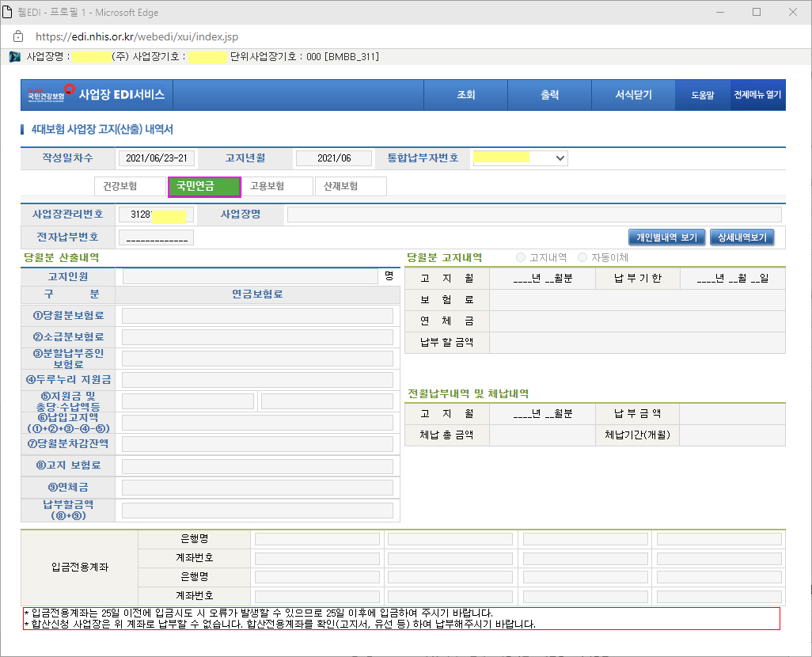This screenshot has height=657, width=812.
Task: Click the 입금전용계좌 label
Action: 80,568
